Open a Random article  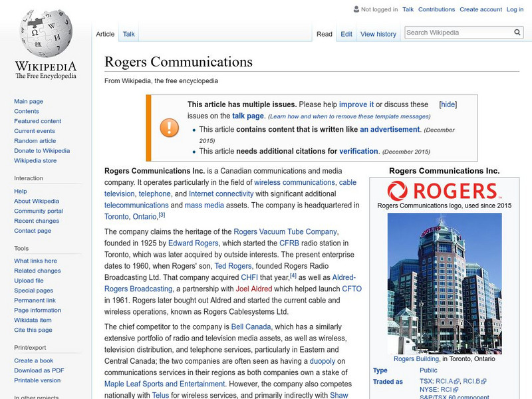point(35,141)
